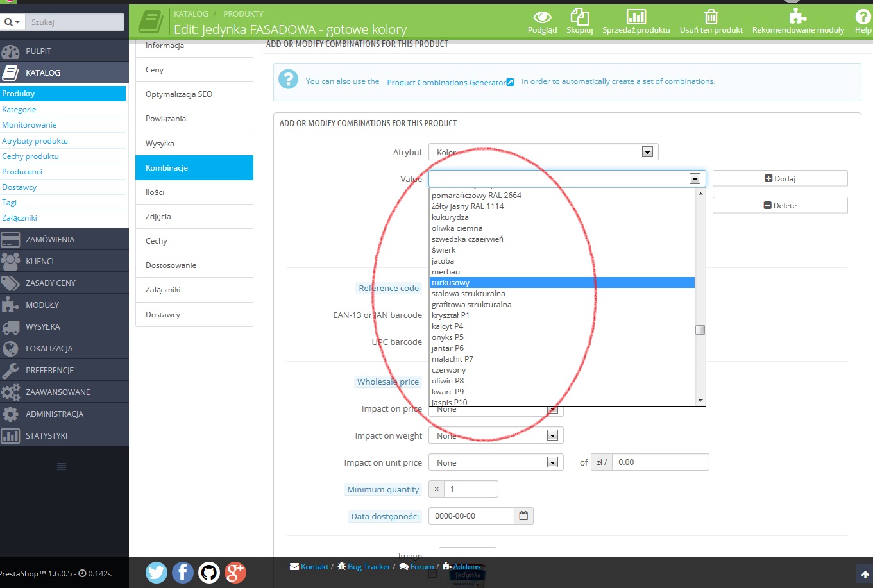The height and width of the screenshot is (588, 873).
Task: Click the unit price 0.00 field
Action: coord(661,462)
